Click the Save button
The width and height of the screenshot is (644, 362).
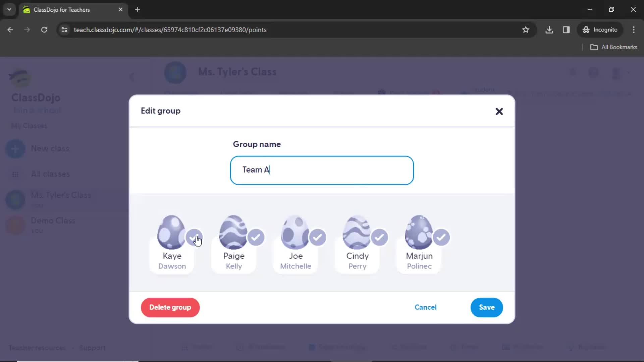point(487,307)
